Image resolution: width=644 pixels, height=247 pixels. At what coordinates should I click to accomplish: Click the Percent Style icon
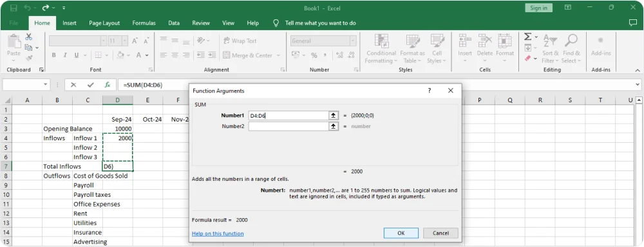(x=314, y=55)
